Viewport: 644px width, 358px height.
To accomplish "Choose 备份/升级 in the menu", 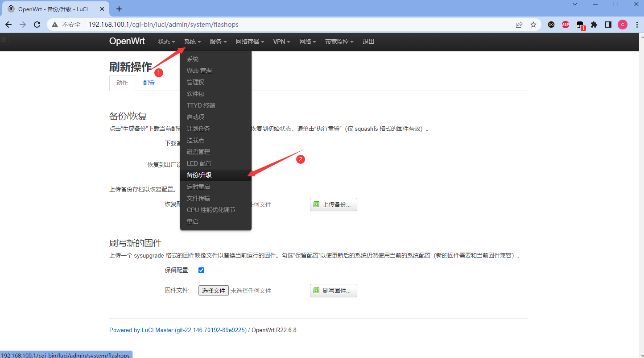I will (216, 175).
